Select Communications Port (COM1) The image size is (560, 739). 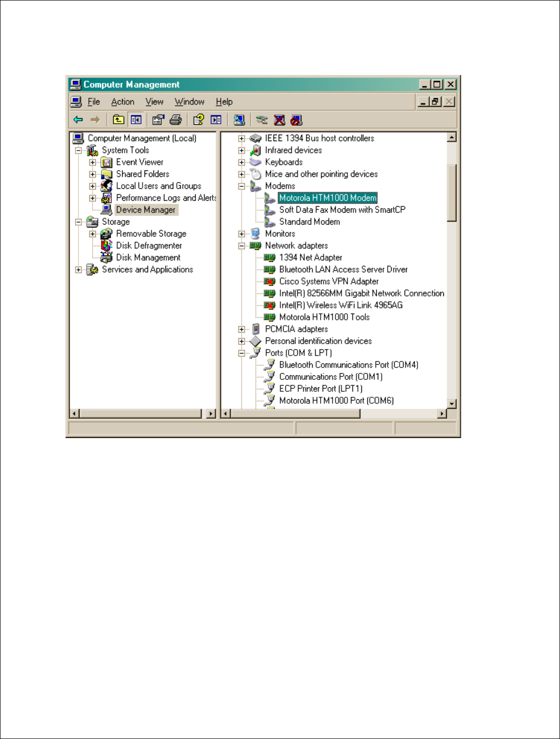[x=331, y=377]
